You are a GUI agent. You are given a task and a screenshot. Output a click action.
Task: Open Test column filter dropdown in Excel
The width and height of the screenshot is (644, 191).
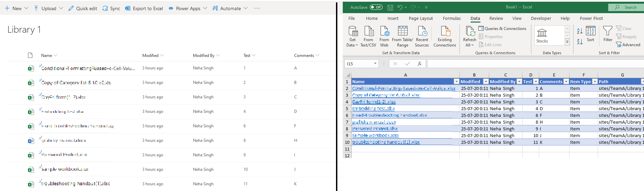pyautogui.click(x=536, y=82)
